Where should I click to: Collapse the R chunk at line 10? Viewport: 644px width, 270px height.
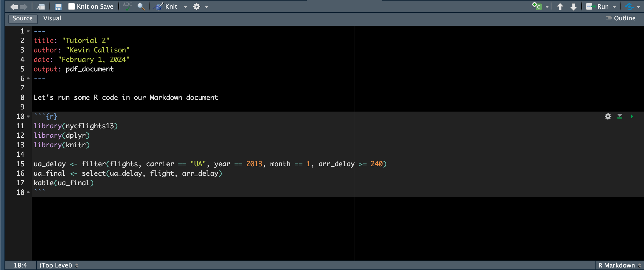click(28, 116)
